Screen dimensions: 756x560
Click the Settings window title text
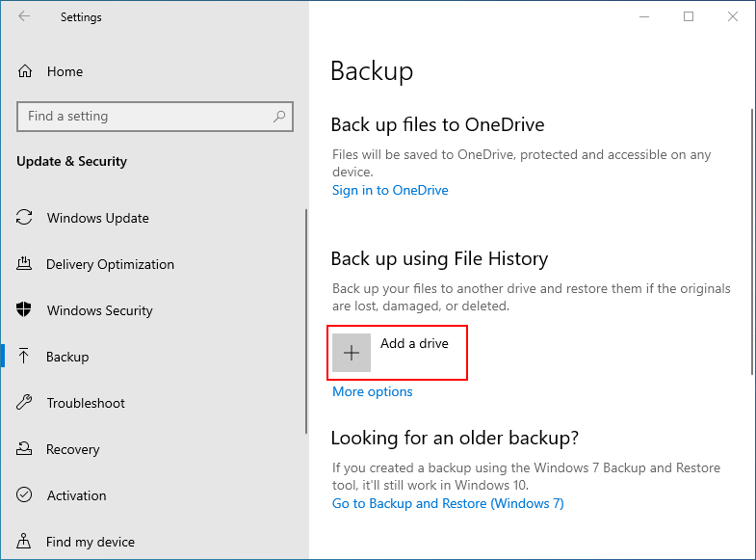click(81, 17)
